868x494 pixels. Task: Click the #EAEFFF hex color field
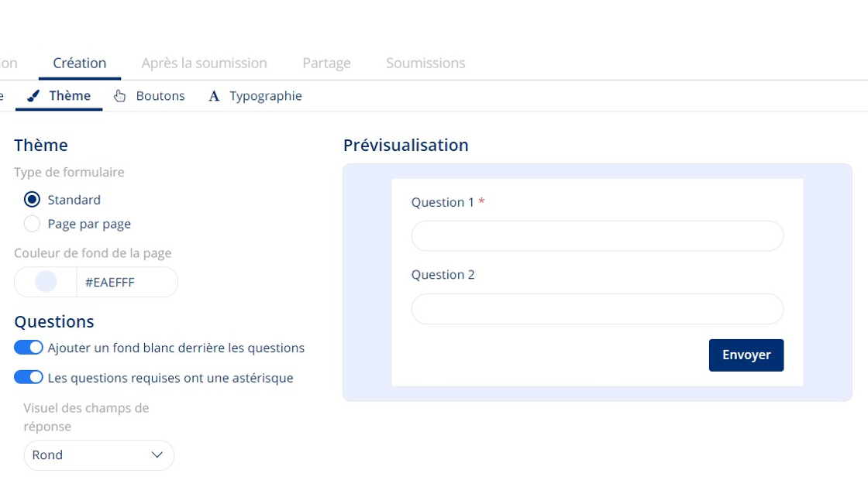click(x=127, y=282)
